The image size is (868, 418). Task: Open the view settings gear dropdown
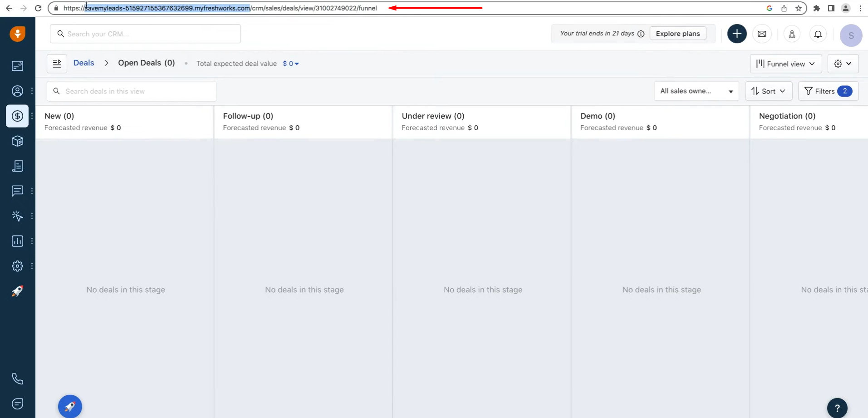[843, 64]
